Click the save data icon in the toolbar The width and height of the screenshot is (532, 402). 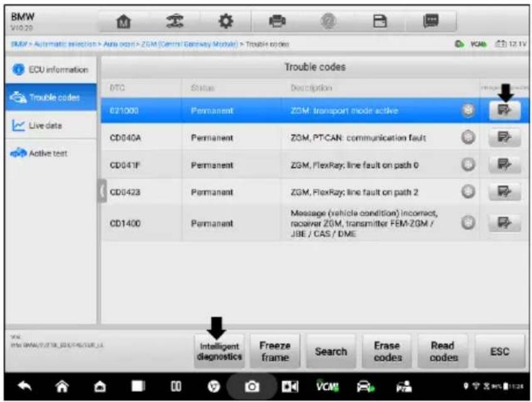click(380, 21)
